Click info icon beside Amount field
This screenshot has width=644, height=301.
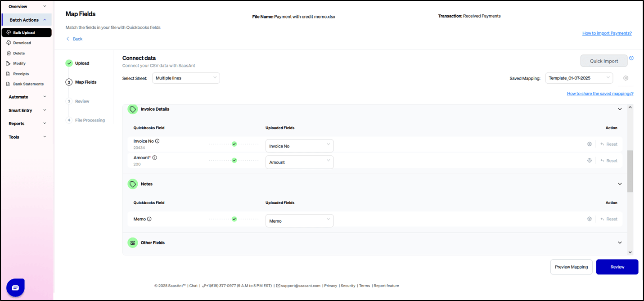(154, 158)
